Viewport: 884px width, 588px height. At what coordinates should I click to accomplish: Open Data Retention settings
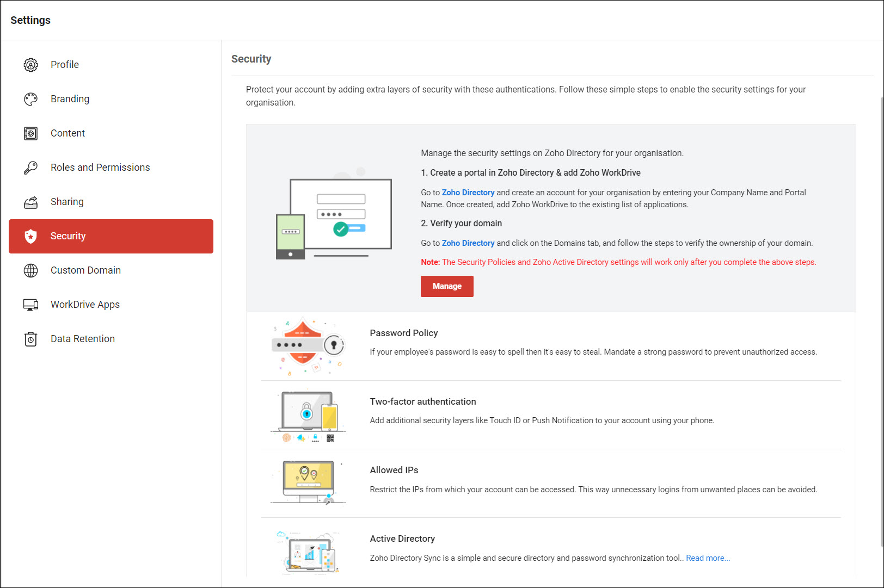click(111, 339)
